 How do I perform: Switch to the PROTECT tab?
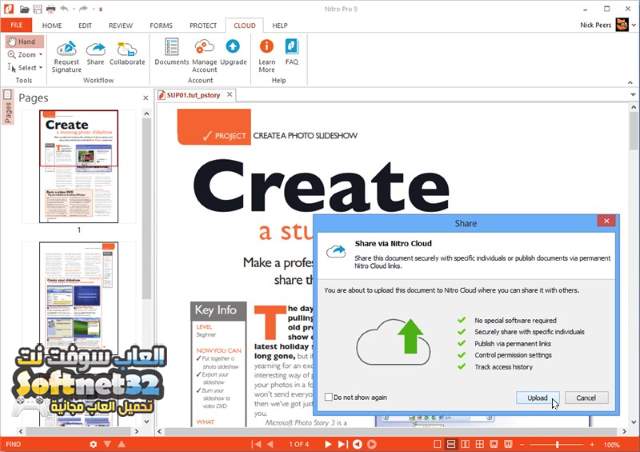[x=203, y=25]
